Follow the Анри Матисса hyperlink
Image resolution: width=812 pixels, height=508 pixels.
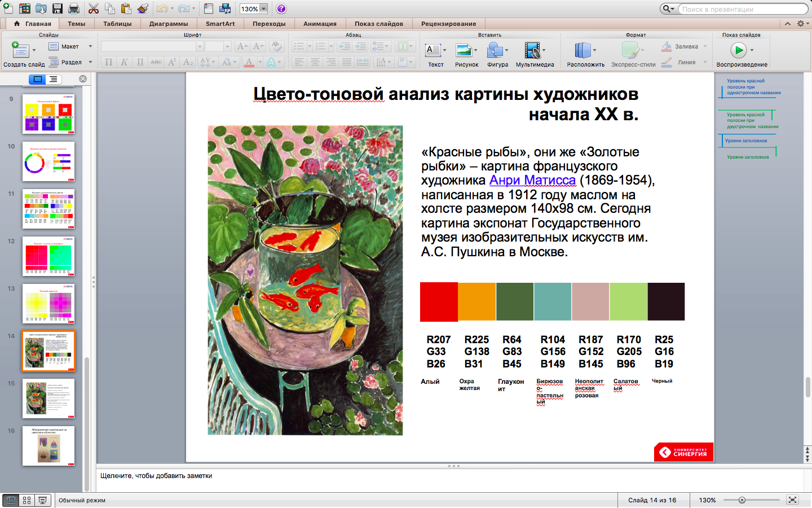tap(532, 180)
